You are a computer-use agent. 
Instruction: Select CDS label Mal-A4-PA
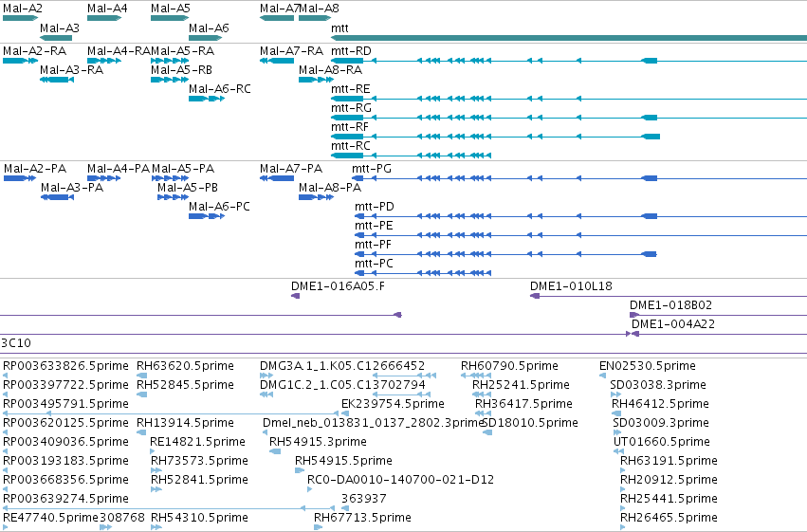pyautogui.click(x=119, y=169)
